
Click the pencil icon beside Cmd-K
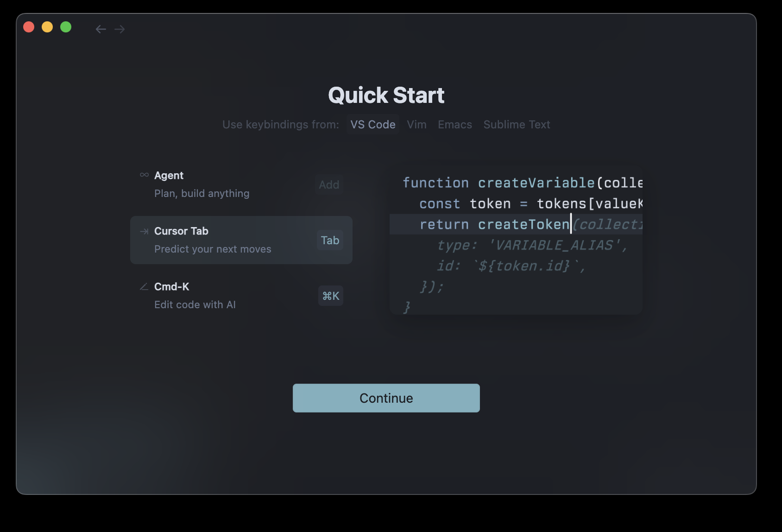(144, 287)
